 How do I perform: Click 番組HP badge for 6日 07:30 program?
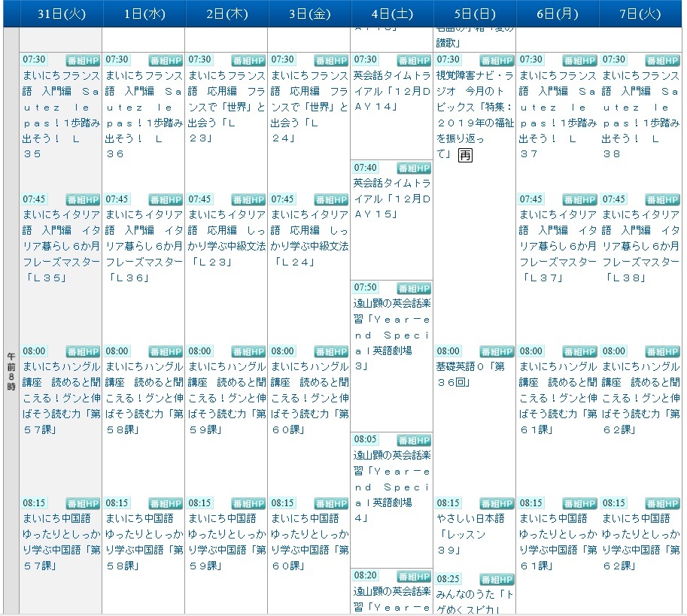pos(579,60)
